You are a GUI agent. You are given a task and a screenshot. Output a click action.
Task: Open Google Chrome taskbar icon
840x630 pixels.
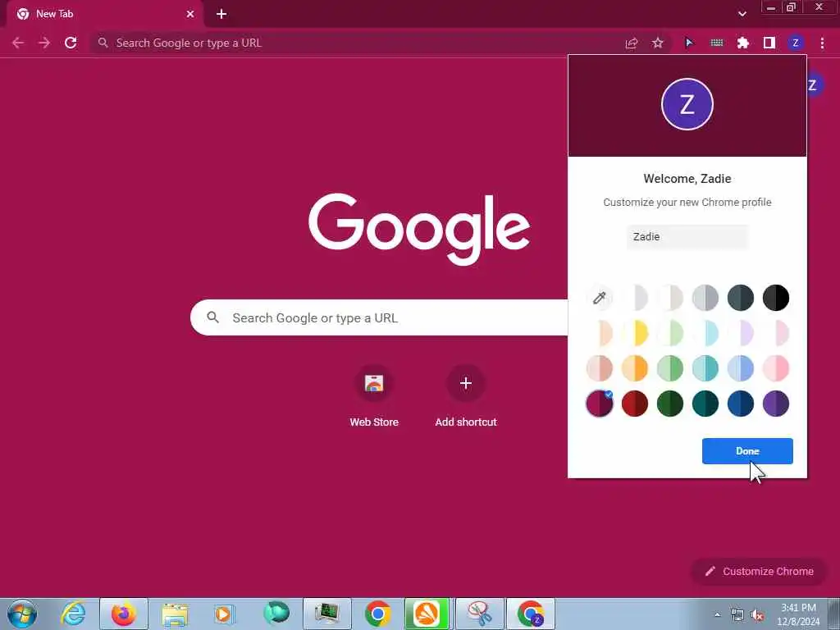[377, 614]
